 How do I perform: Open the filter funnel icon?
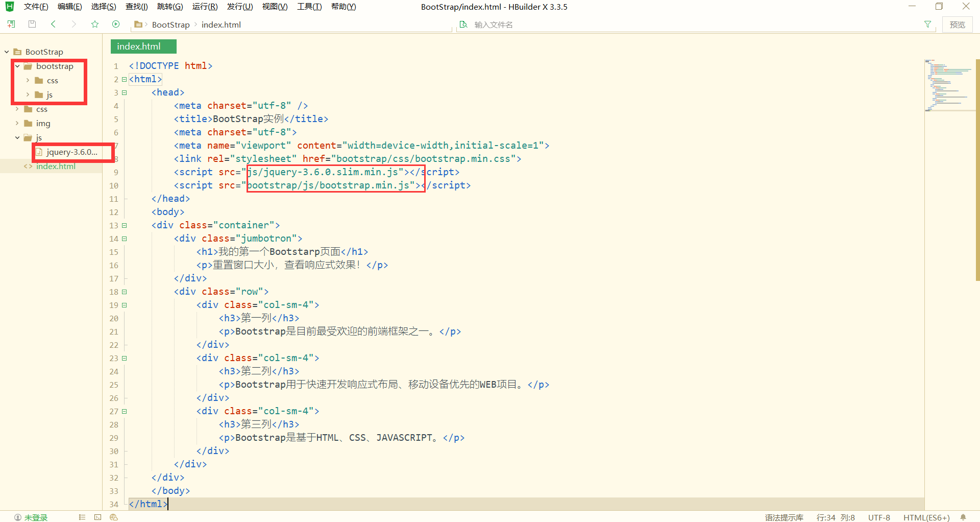click(x=928, y=25)
